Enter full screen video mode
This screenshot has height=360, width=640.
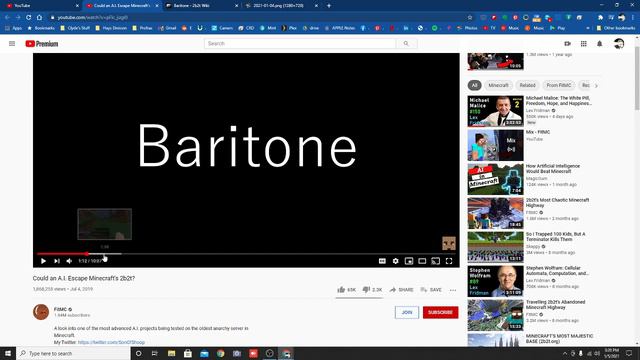[449, 261]
